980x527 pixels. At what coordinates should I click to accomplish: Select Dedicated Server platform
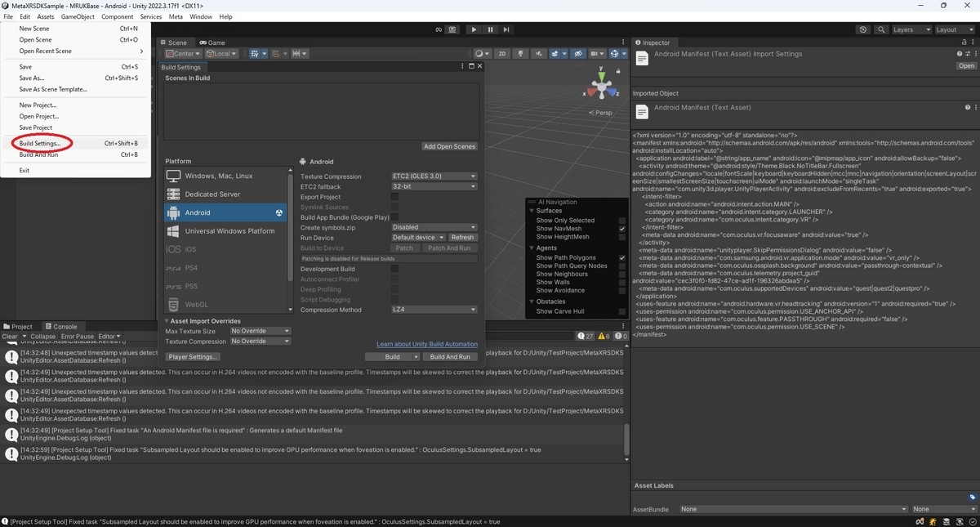[226, 194]
